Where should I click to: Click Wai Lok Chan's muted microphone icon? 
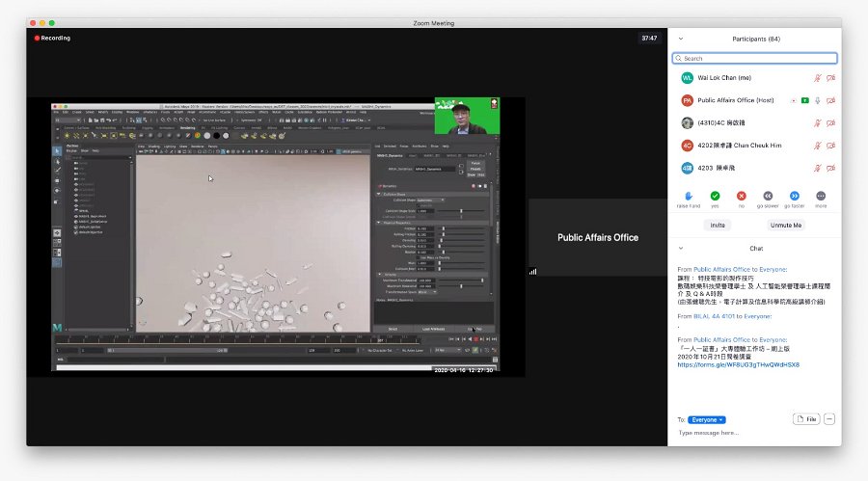point(817,78)
